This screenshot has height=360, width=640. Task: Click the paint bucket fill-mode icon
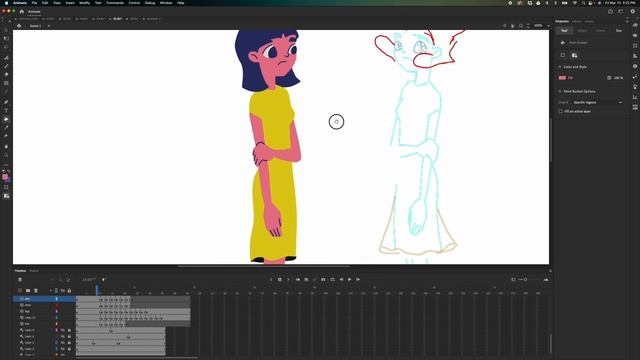click(x=574, y=55)
